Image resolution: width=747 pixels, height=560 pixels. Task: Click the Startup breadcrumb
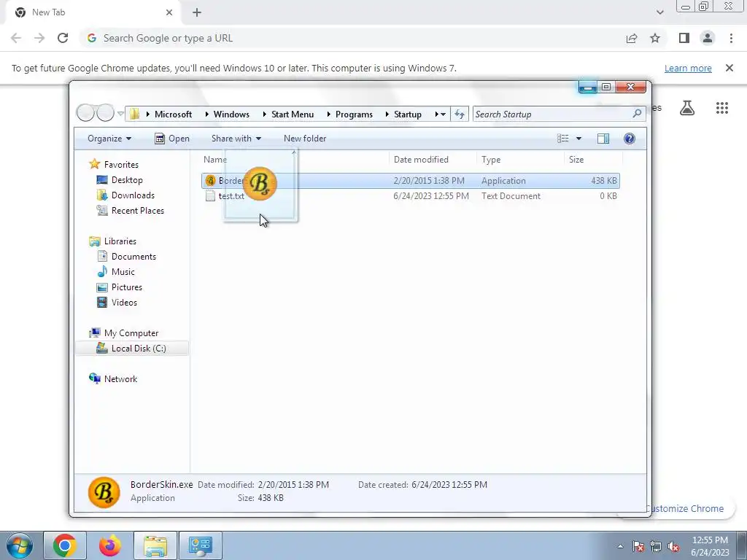(x=407, y=114)
